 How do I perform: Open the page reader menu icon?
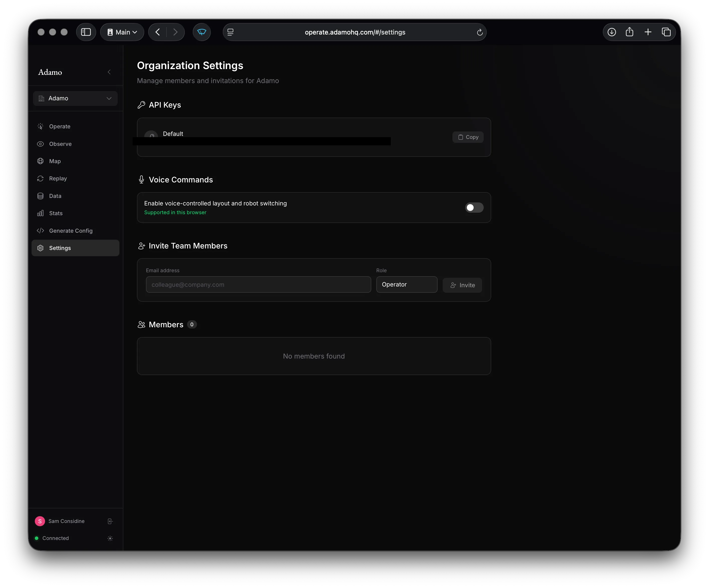(231, 32)
